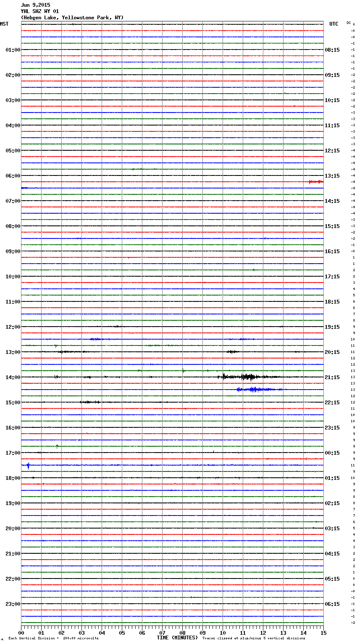Click the "15" minute tick label
357x644 pixels.
[323, 633]
